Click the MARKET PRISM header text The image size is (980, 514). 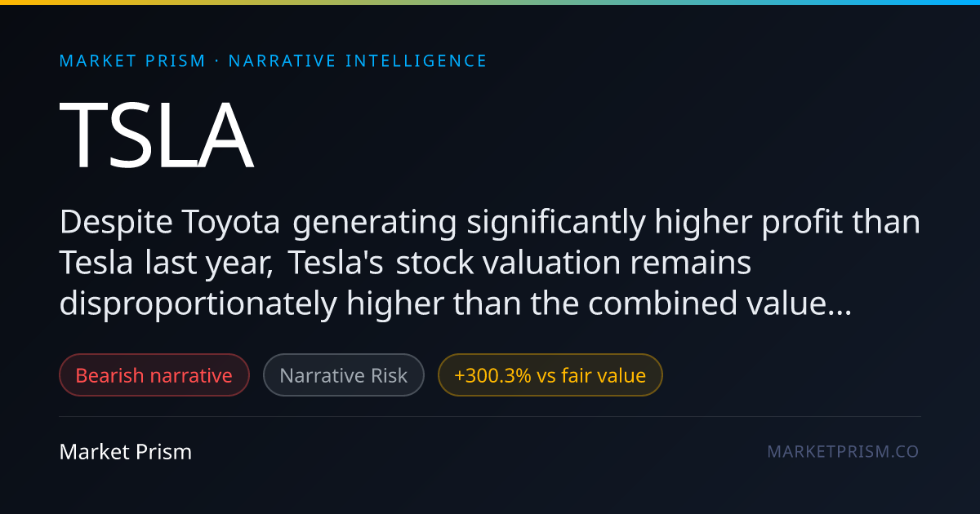point(133,61)
